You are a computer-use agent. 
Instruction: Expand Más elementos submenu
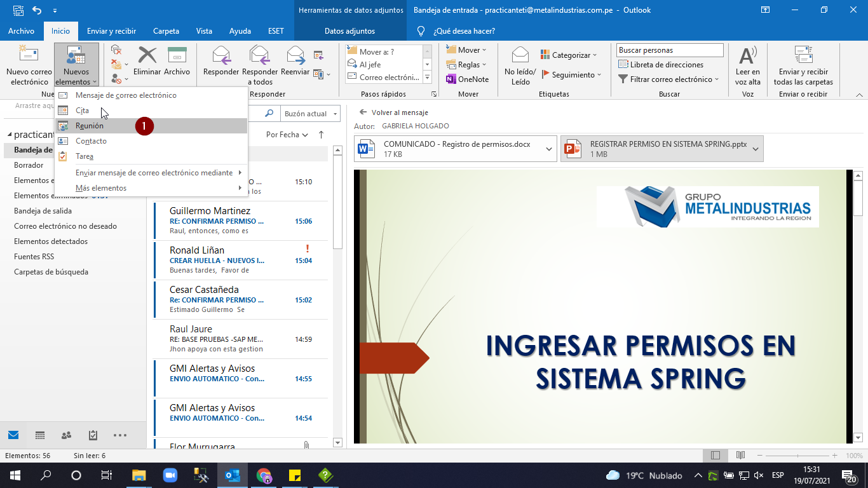tap(151, 188)
